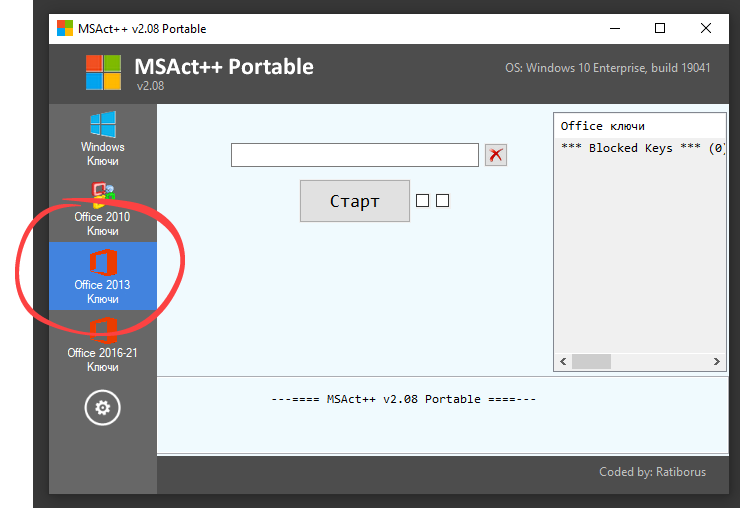Click the title bar application icon

(63, 29)
